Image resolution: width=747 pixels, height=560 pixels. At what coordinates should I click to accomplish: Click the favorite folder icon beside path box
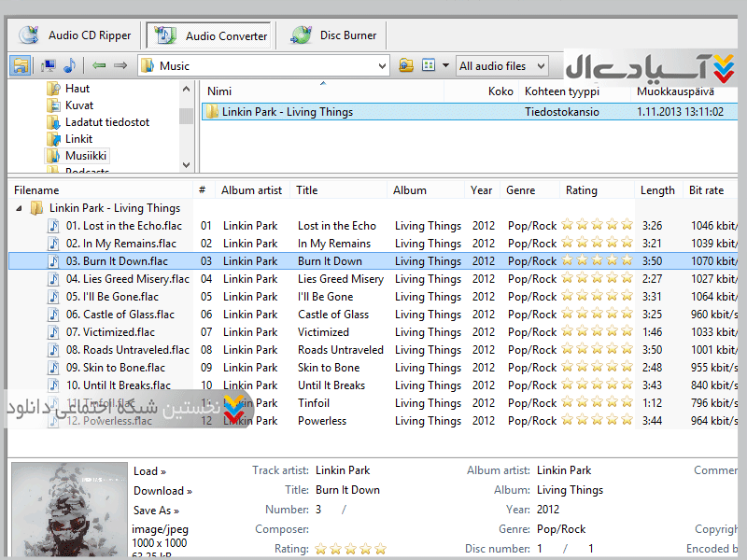point(405,65)
